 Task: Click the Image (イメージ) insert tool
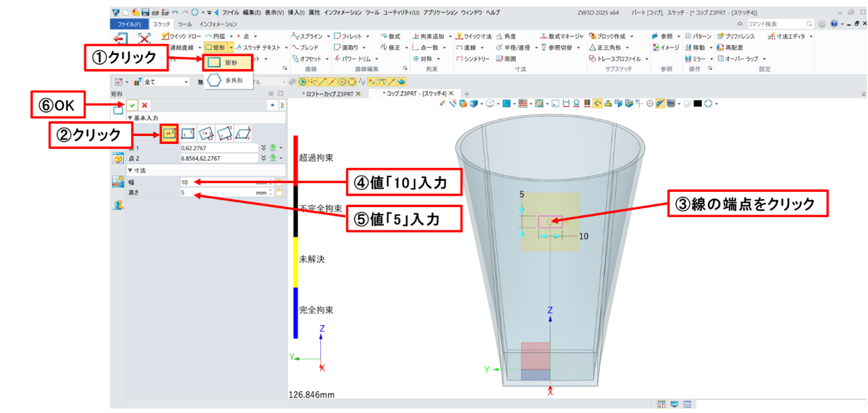tap(666, 47)
